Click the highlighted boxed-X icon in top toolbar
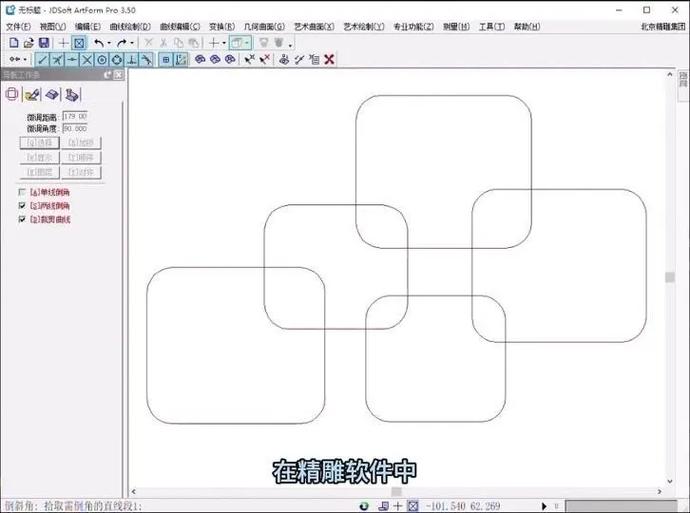This screenshot has width=690, height=513. coord(79,43)
